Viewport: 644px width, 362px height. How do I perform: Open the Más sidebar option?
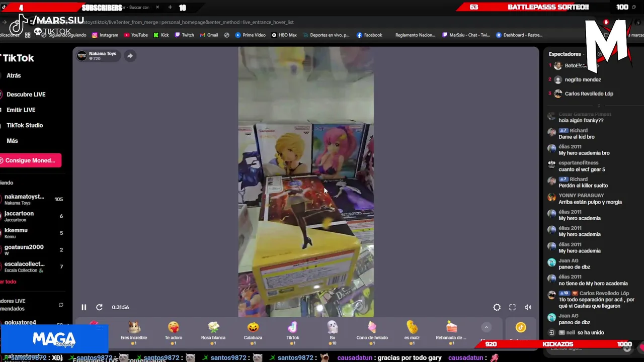click(12, 141)
